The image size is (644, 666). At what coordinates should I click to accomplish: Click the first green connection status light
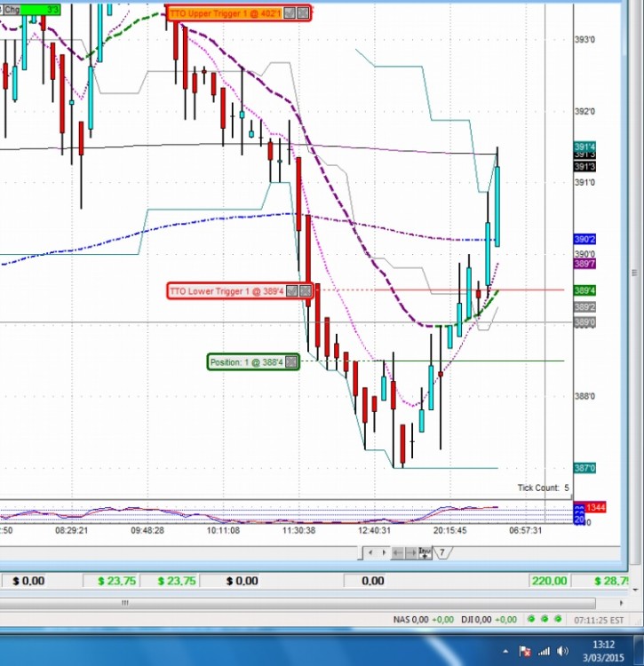pos(530,619)
